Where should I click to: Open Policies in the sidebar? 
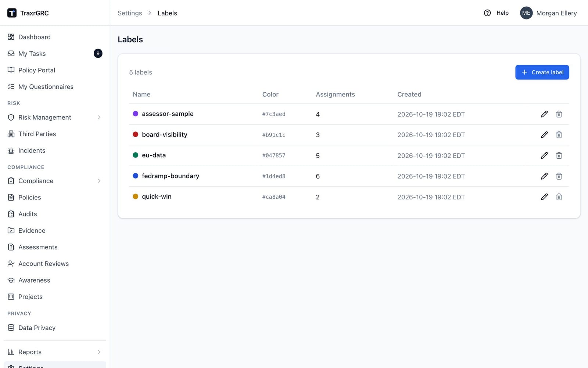[x=55, y=197]
